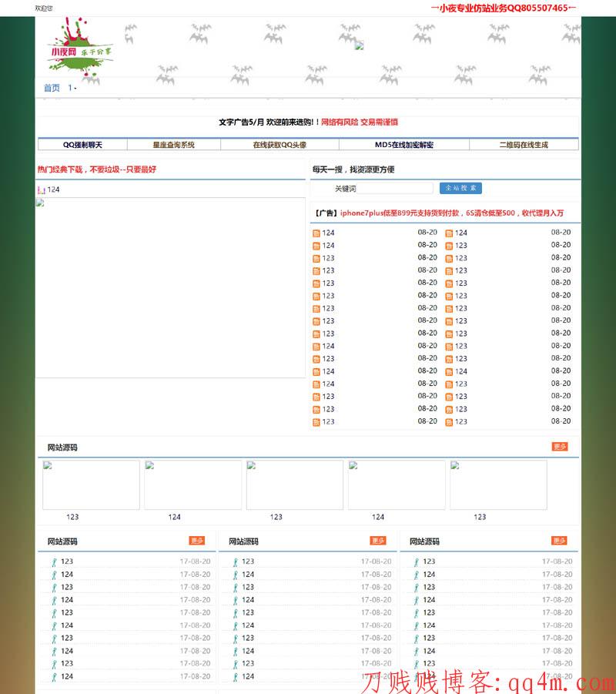Click runner icon of first row, left bottom list
This screenshot has width=616, height=694.
54,562
